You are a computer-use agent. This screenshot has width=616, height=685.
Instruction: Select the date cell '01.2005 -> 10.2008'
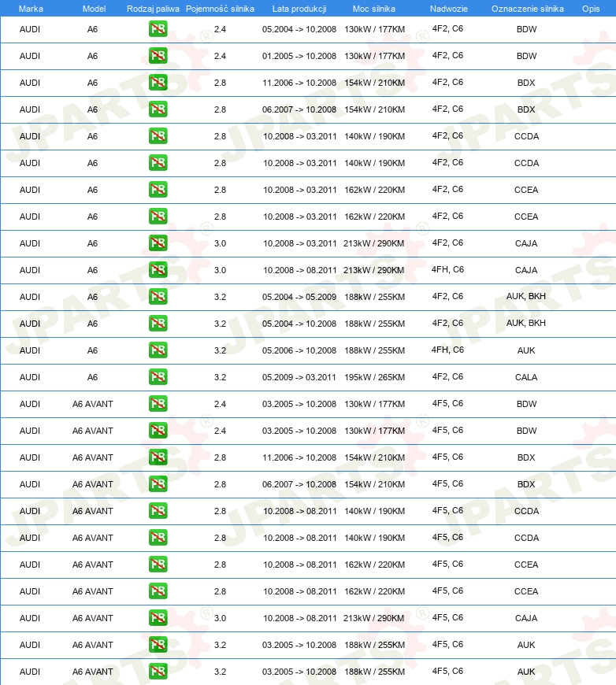299,56
